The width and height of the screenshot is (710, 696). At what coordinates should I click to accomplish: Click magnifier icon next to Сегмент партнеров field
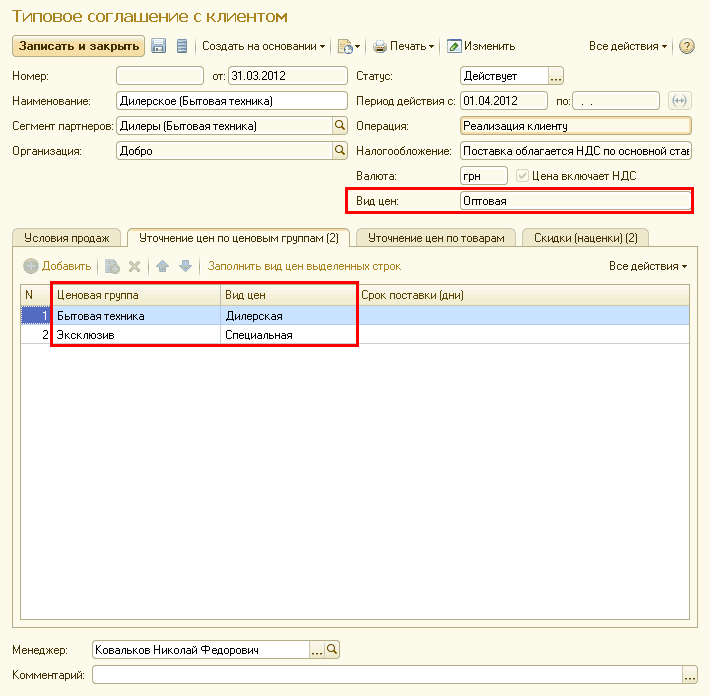(340, 126)
